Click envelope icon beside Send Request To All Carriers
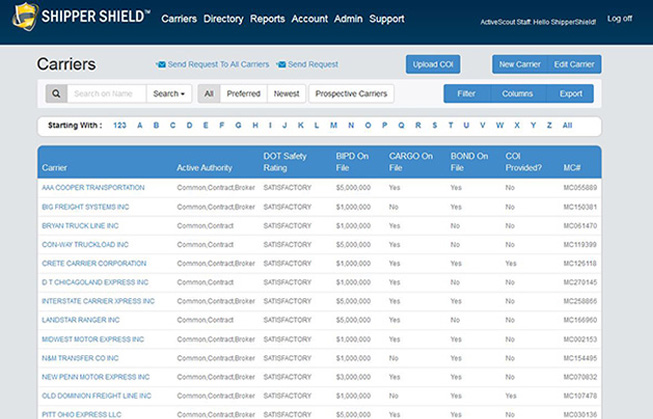This screenshot has width=653, height=419. [161, 65]
